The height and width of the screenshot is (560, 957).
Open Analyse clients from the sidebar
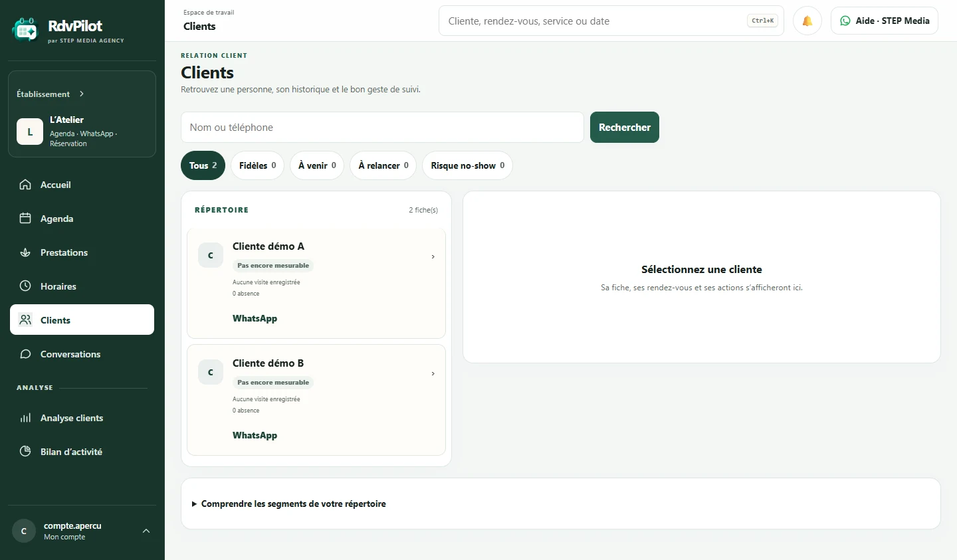(x=82, y=418)
